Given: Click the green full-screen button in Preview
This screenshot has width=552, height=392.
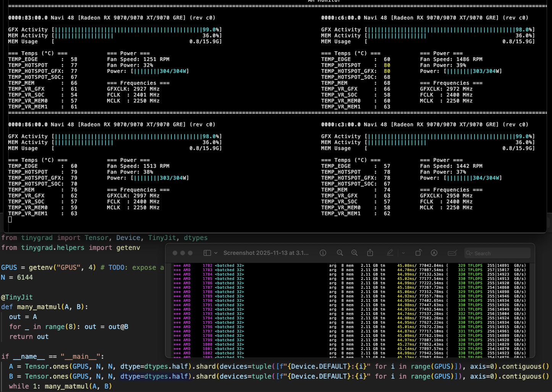Looking at the screenshot, I should [x=190, y=253].
